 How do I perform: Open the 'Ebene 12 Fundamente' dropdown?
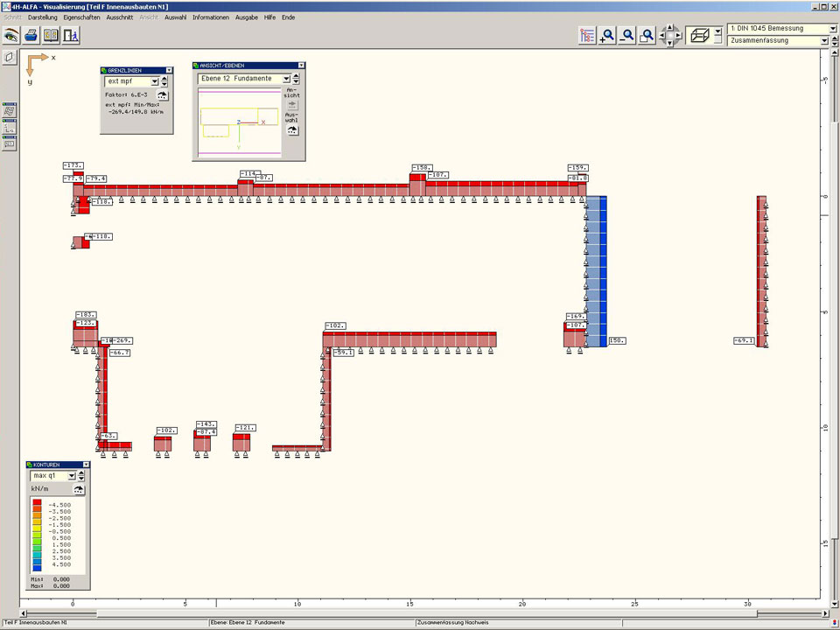coord(286,79)
